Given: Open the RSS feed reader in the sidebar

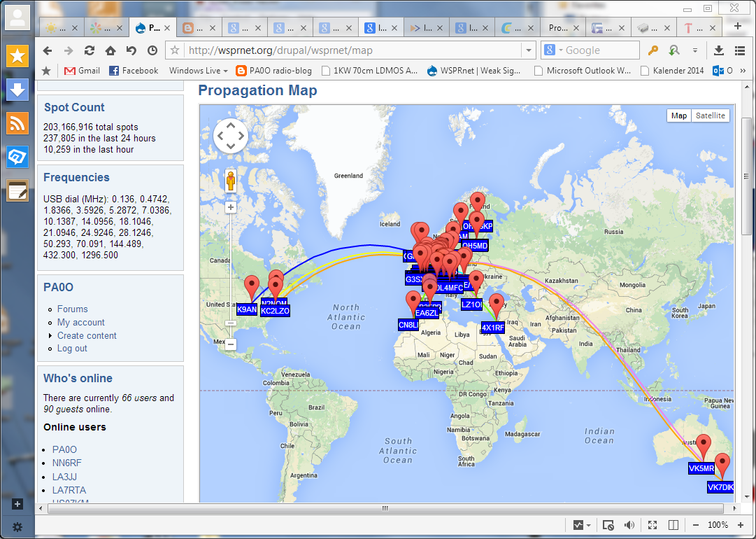Looking at the screenshot, I should pyautogui.click(x=17, y=123).
